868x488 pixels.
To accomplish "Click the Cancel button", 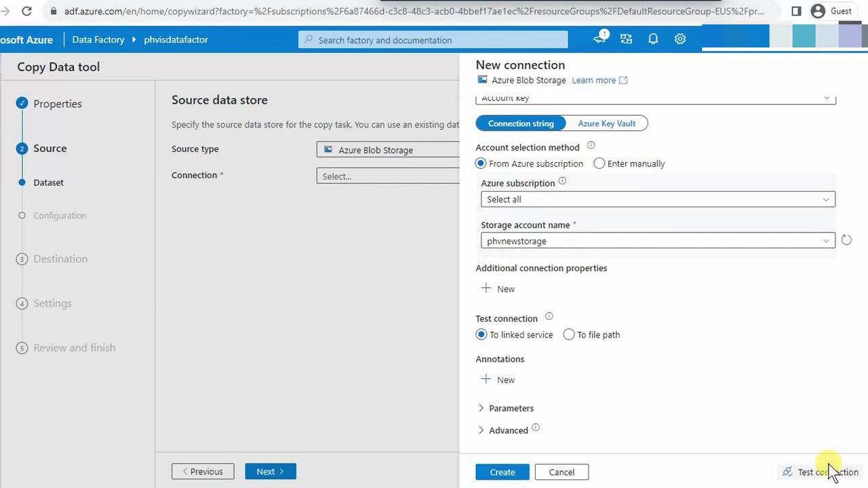I will (x=561, y=472).
